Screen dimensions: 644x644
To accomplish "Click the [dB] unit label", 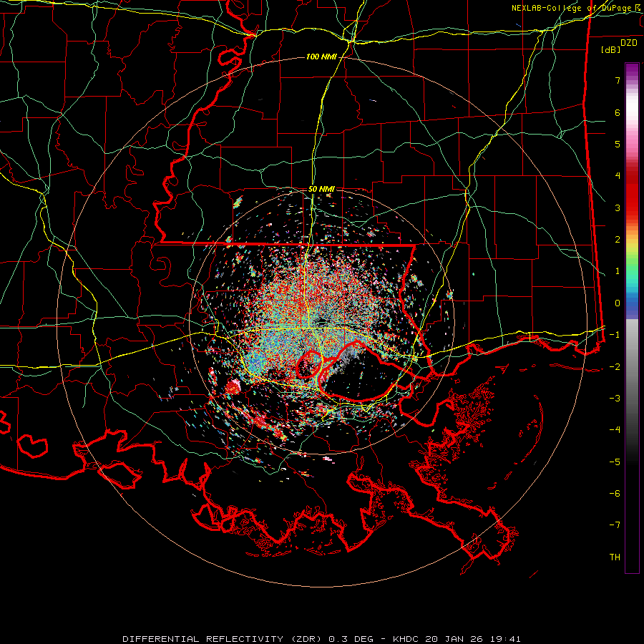I will pyautogui.click(x=611, y=49).
